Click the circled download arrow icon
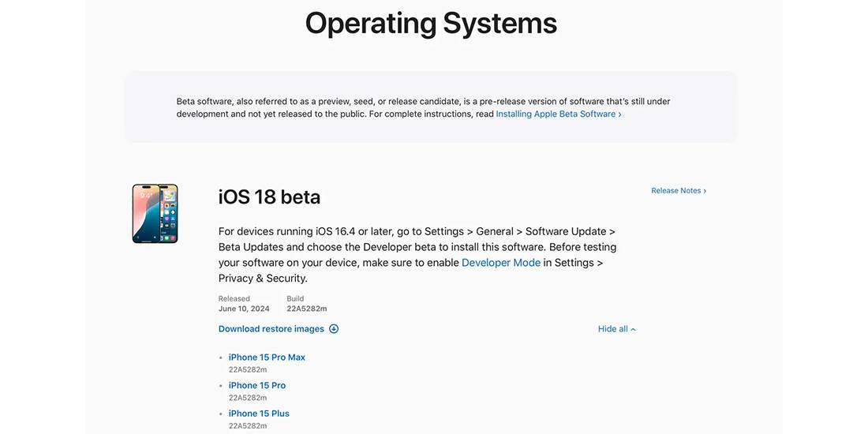The image size is (868, 434). click(334, 329)
